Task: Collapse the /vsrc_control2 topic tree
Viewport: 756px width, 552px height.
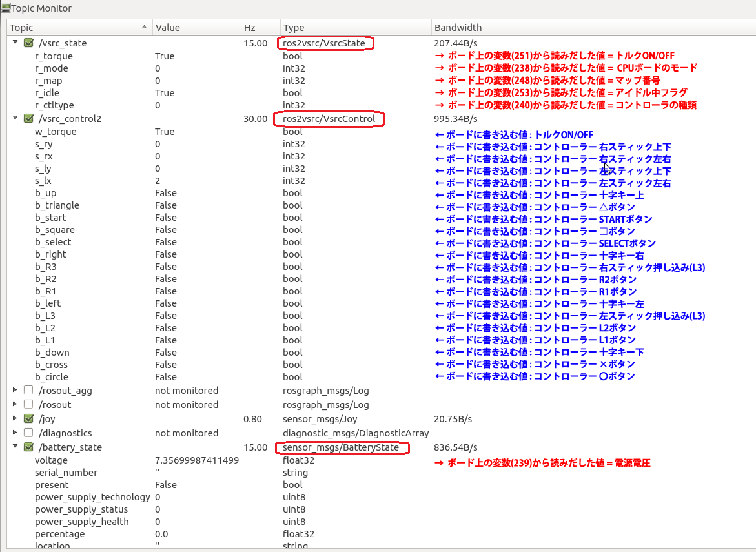Action: (15, 118)
